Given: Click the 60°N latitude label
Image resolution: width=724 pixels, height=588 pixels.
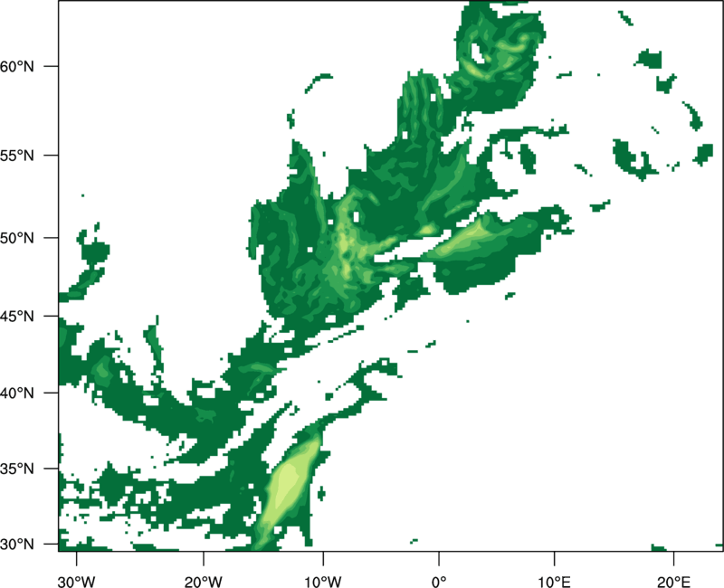Looking at the screenshot, I should pyautogui.click(x=17, y=66).
